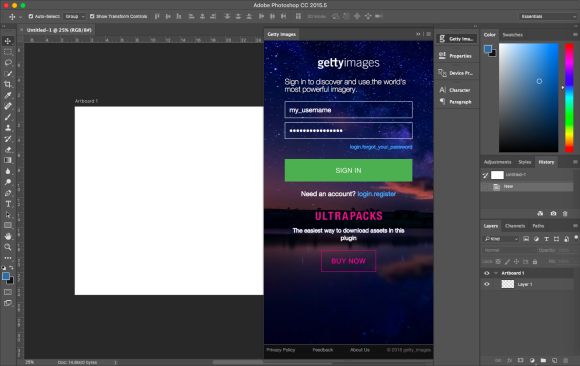This screenshot has width=580, height=366.
Task: Select the Move tool
Action: (8, 41)
